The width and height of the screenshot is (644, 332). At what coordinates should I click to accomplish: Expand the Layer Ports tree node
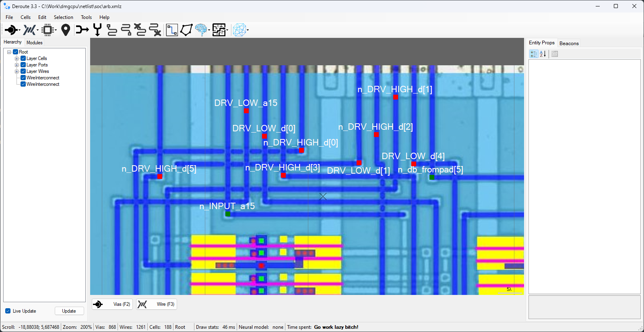(17, 65)
